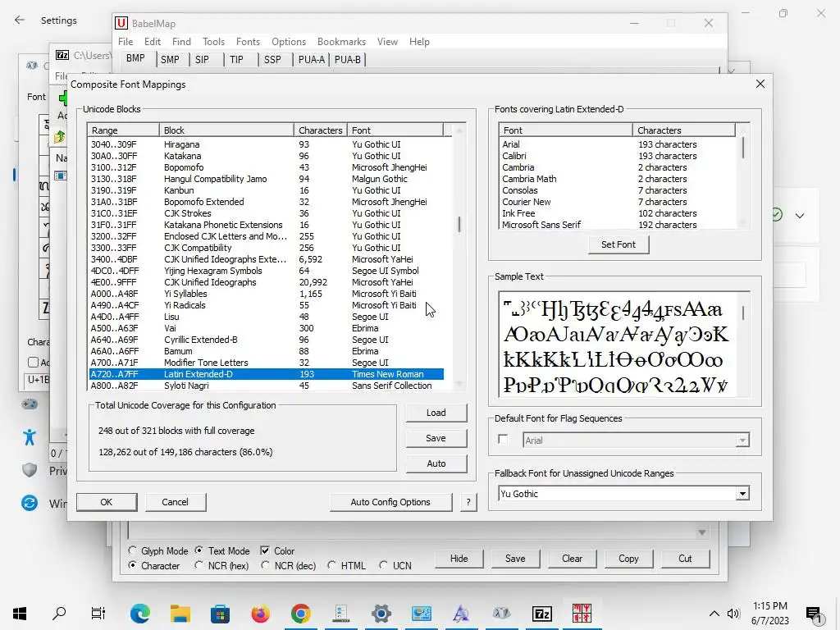This screenshot has height=630, width=840.
Task: Click the fonts list scrollbar thumb
Action: [743, 148]
